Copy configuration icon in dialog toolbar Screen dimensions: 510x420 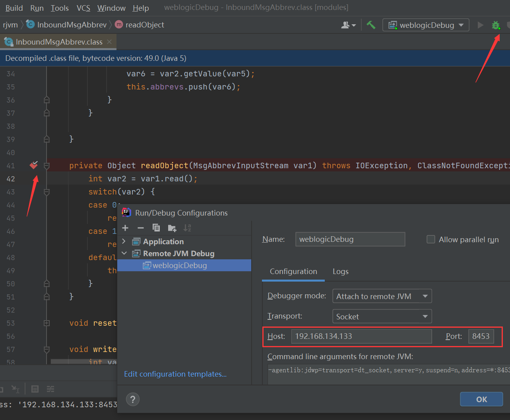coord(156,228)
